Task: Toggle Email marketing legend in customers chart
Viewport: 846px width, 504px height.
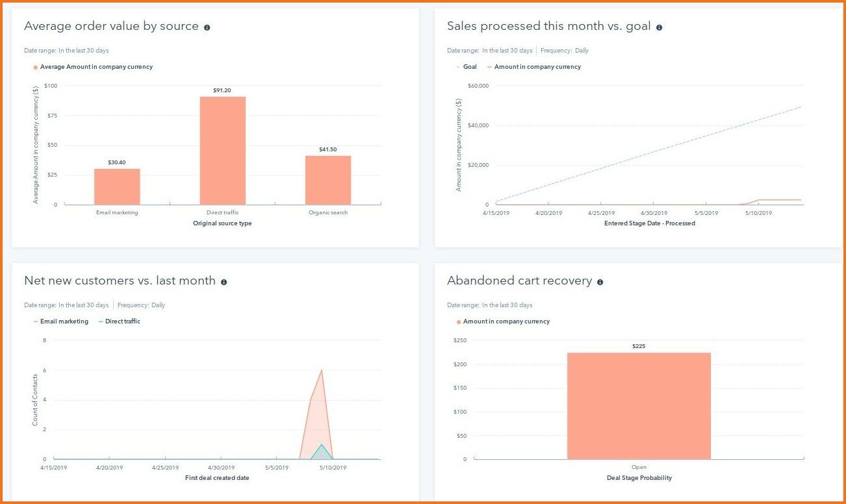Action: 64,321
